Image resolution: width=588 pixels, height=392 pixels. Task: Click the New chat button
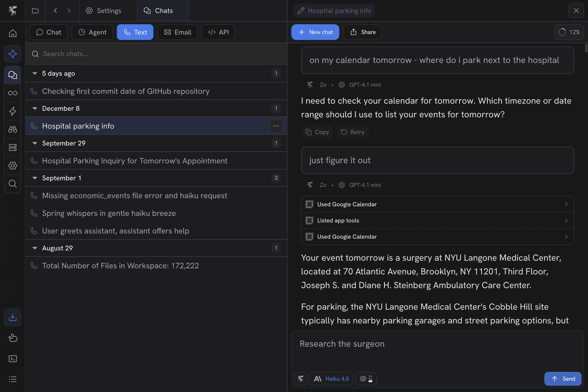pos(315,32)
